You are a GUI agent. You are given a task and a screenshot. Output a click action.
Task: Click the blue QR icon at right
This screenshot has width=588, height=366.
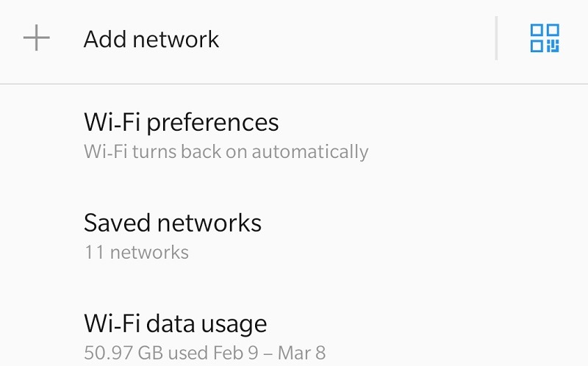[545, 38]
